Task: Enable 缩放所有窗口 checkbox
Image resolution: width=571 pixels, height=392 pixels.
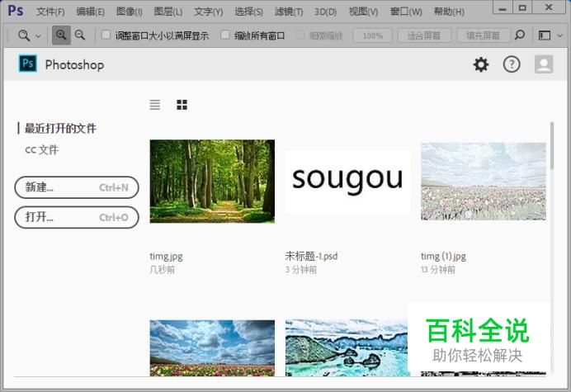Action: (225, 35)
